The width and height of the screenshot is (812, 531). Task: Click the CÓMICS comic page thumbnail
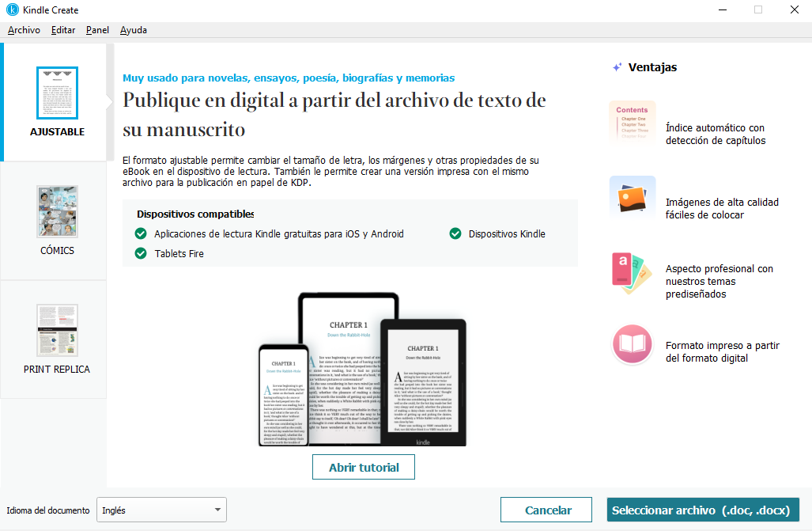click(x=57, y=211)
